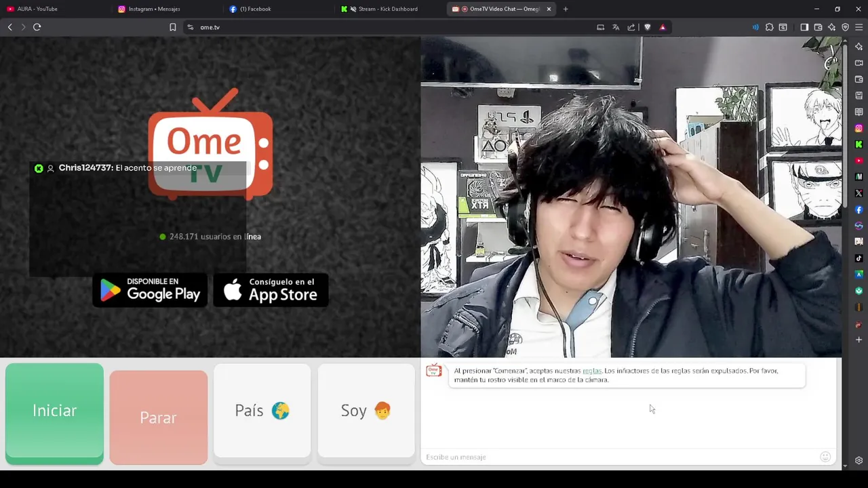Open the browser main hamburger menu

tap(859, 27)
